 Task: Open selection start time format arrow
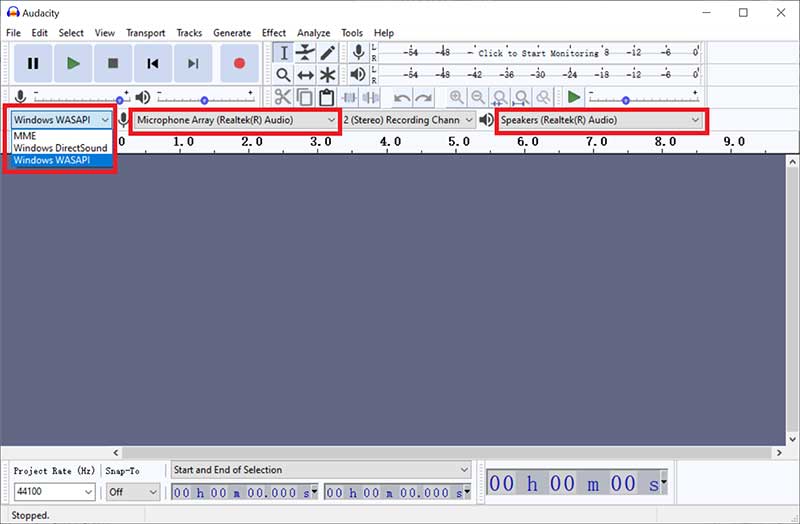[x=314, y=492]
